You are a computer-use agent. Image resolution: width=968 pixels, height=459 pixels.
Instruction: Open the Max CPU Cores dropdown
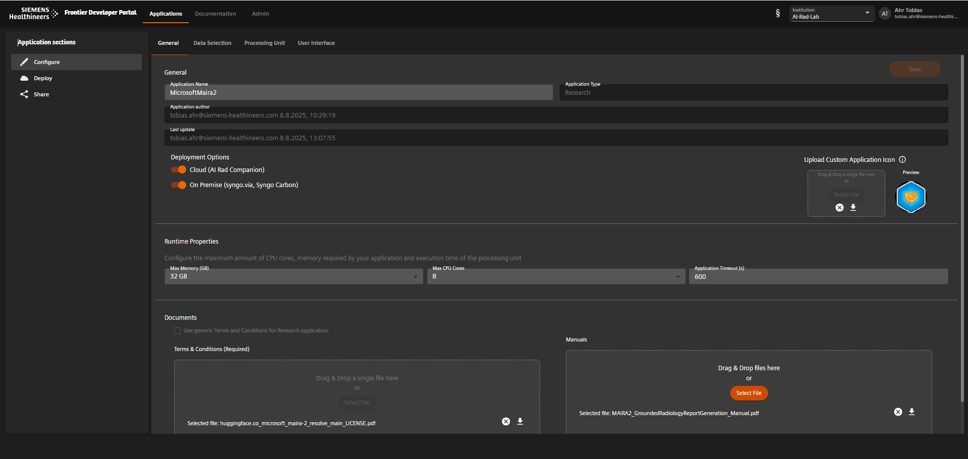click(556, 276)
